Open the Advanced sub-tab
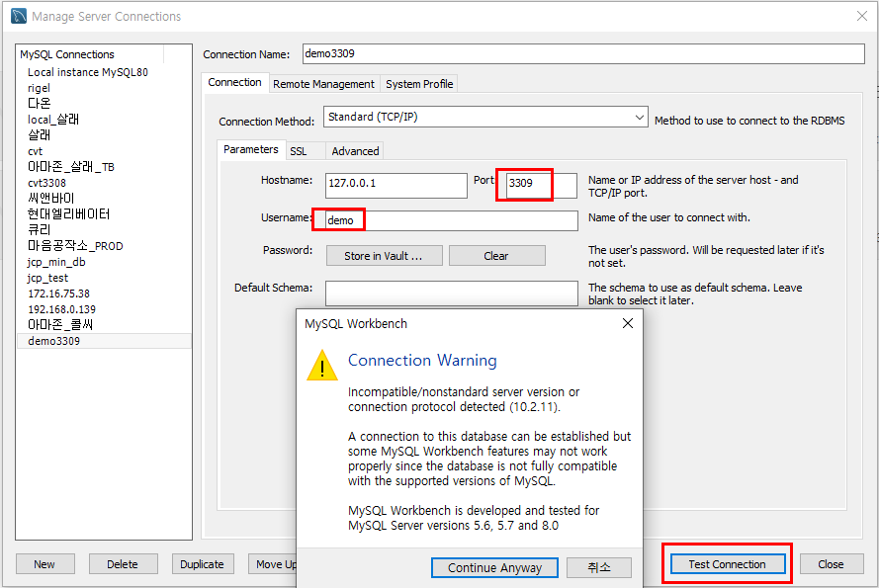This screenshot has height=588, width=879. coord(355,151)
